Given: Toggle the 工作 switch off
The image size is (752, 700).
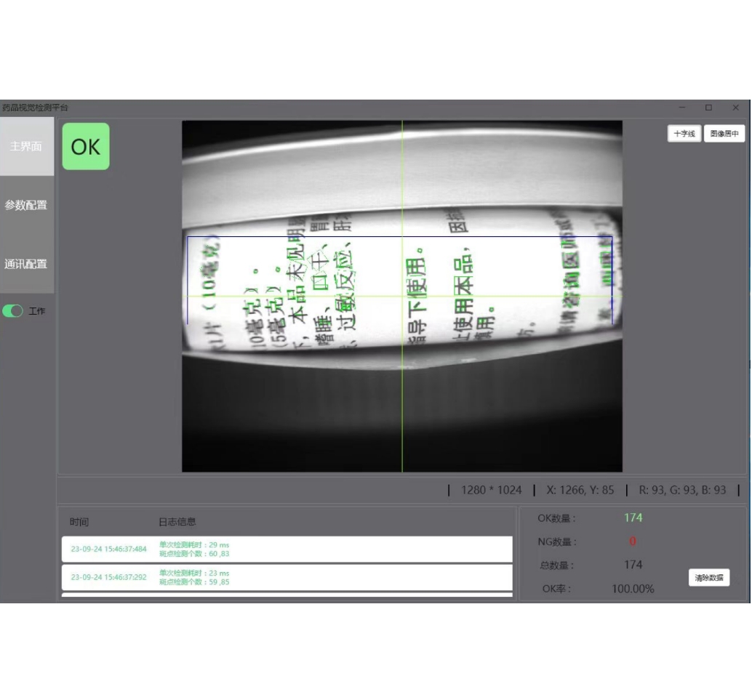Looking at the screenshot, I should [x=13, y=311].
